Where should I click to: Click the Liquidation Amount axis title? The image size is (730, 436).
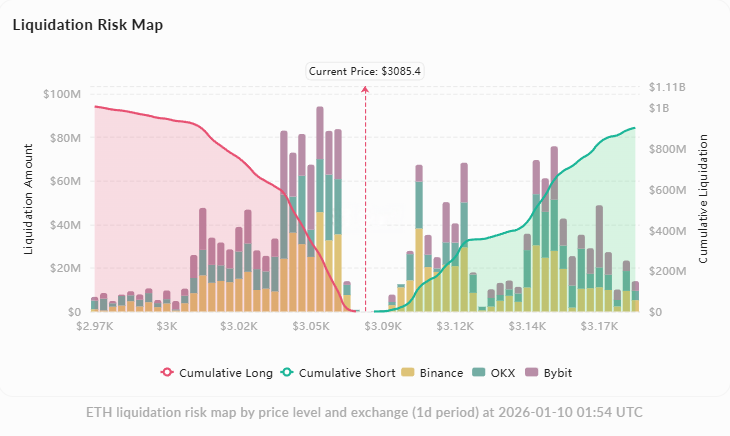[x=28, y=201]
